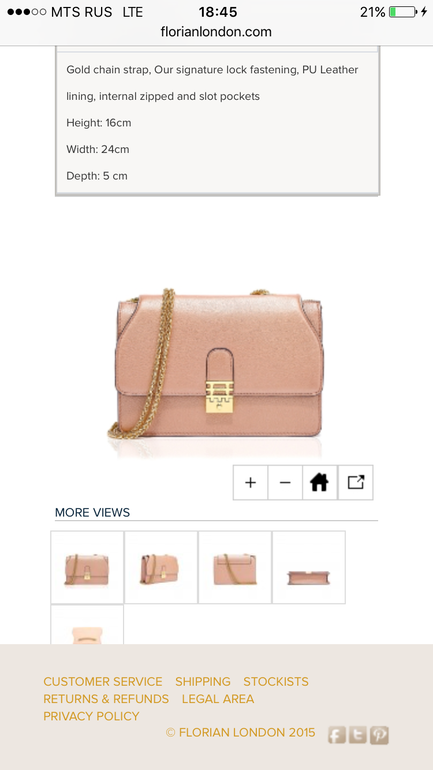Open Returns & Refunds link

[106, 699]
